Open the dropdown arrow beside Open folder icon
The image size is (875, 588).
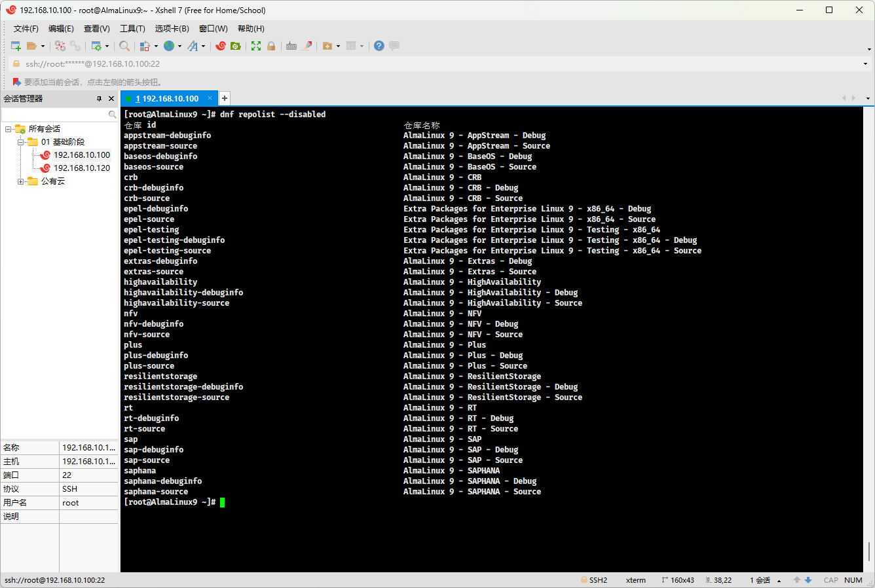click(x=43, y=46)
